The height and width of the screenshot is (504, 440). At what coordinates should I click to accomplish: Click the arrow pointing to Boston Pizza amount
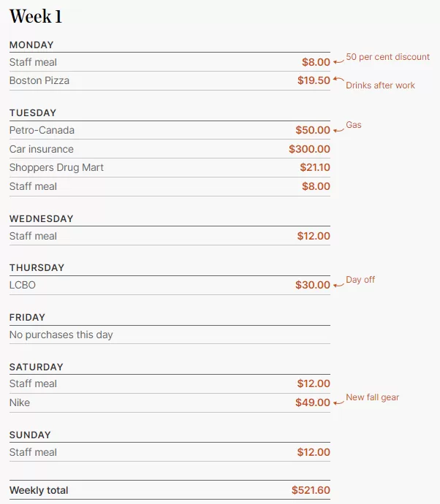[338, 78]
